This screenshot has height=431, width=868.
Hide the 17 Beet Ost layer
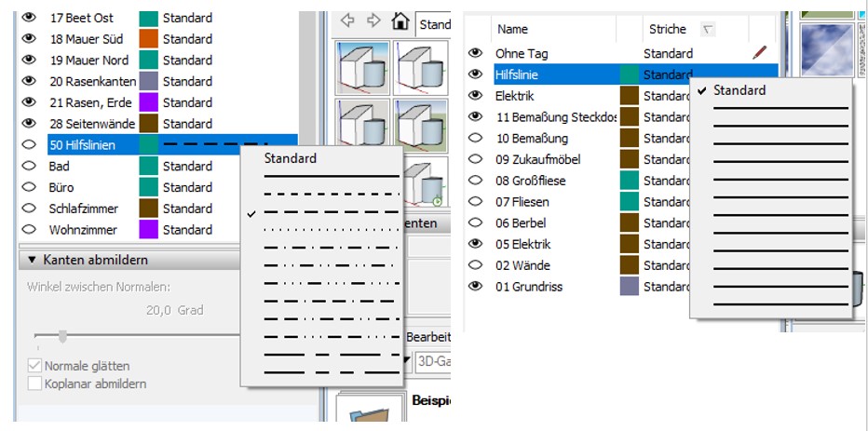click(28, 18)
